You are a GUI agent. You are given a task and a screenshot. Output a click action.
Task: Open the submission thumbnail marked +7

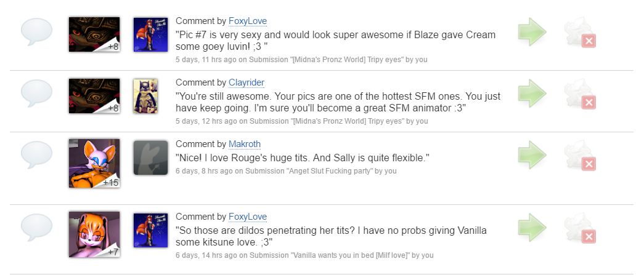pyautogui.click(x=94, y=234)
